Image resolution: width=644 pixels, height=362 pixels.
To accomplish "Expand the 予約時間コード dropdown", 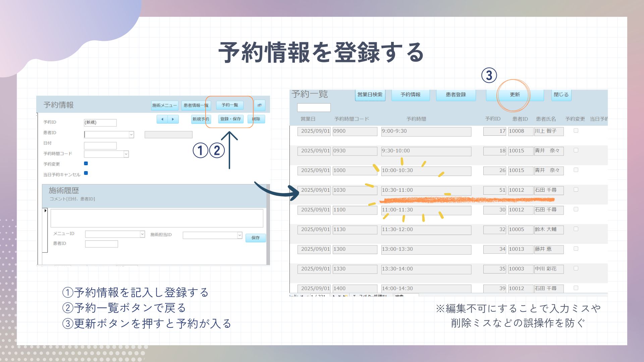I will (x=126, y=154).
